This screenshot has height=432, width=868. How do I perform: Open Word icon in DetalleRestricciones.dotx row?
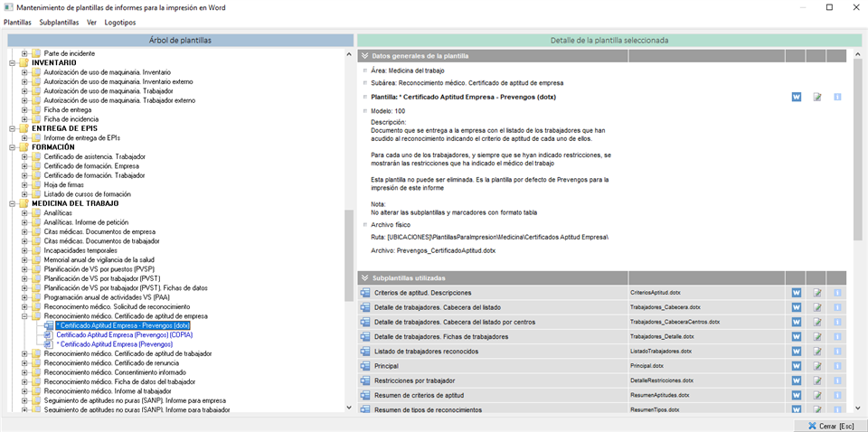point(797,380)
